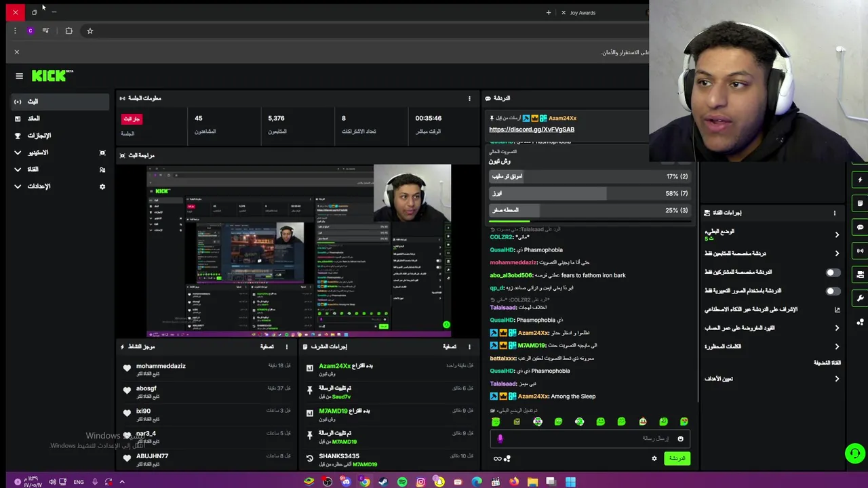Bookmark this page with the star icon
Screen dimensions: 868x488
[x=90, y=30]
